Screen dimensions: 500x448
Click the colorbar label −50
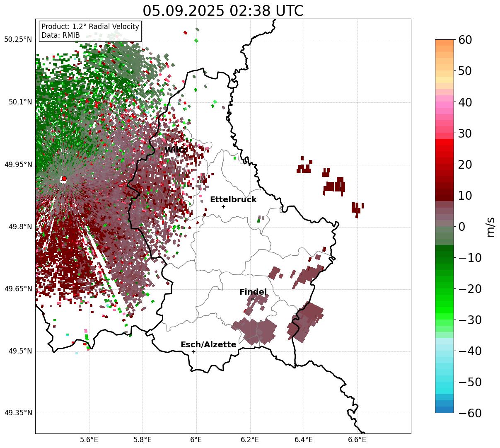coord(470,382)
